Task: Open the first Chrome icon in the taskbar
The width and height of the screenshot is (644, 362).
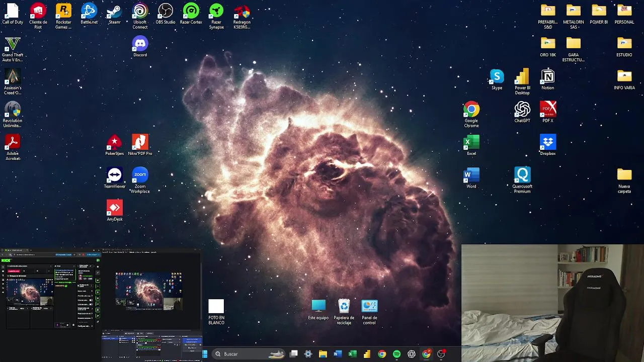Action: point(382,354)
